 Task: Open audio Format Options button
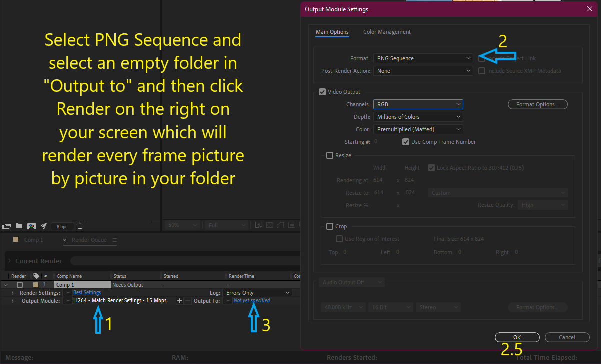pyautogui.click(x=538, y=307)
